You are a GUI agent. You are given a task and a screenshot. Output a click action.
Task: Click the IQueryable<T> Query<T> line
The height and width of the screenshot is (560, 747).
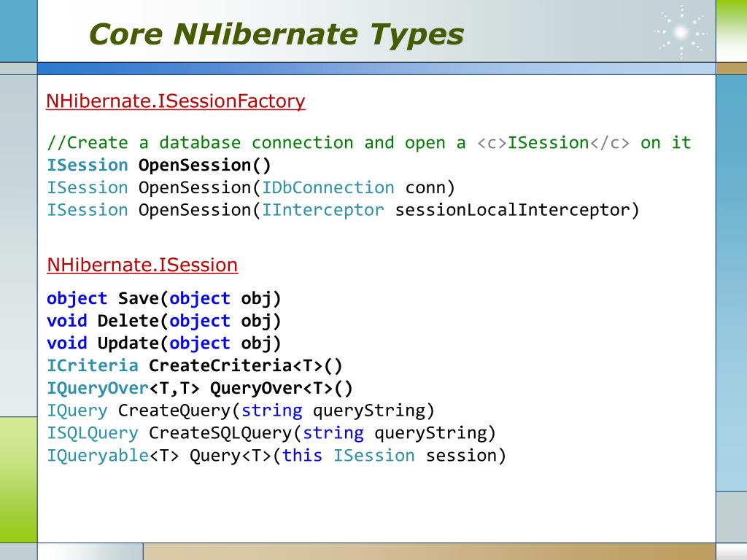276,456
